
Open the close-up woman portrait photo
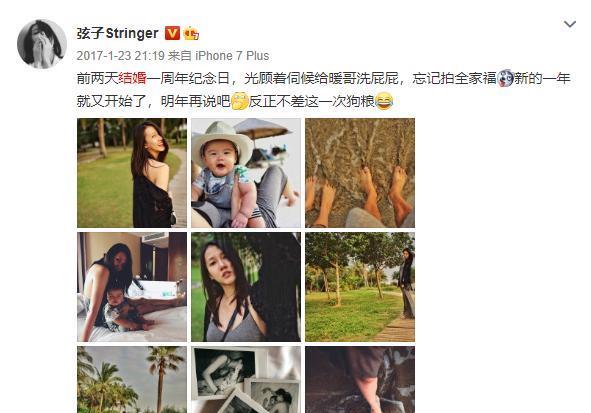click(246, 287)
